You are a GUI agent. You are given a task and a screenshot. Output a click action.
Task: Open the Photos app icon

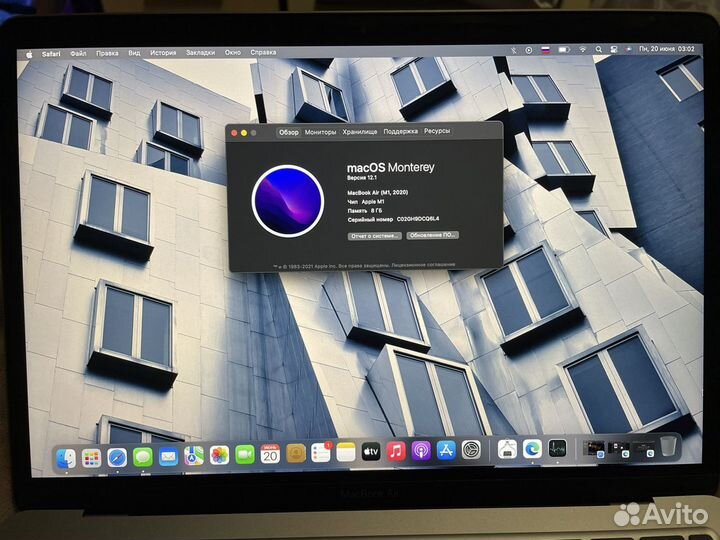click(219, 455)
